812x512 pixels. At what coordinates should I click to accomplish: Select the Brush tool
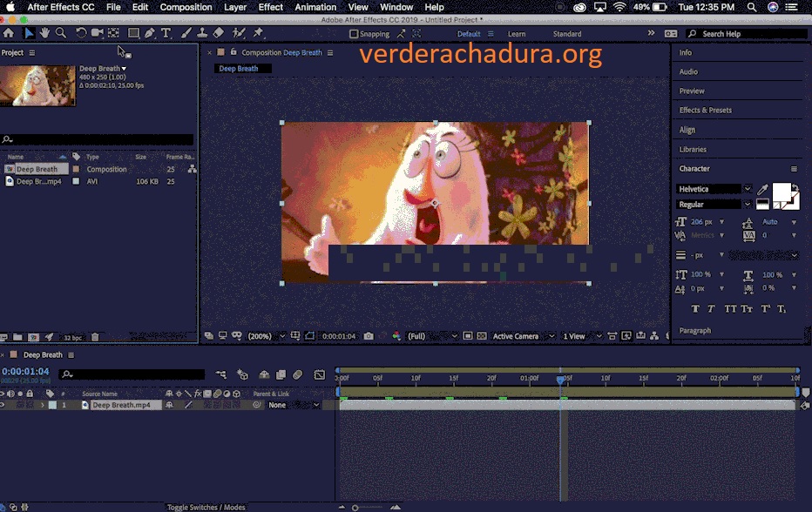click(186, 33)
